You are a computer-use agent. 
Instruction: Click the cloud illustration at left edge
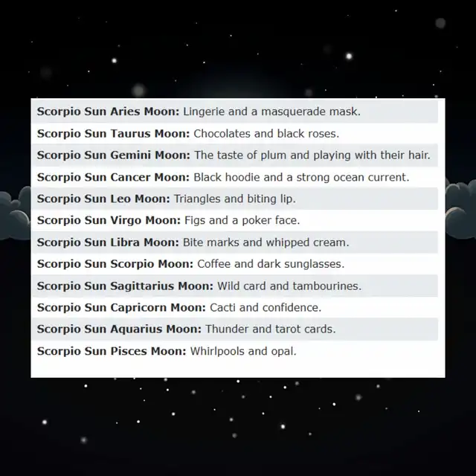point(15,213)
